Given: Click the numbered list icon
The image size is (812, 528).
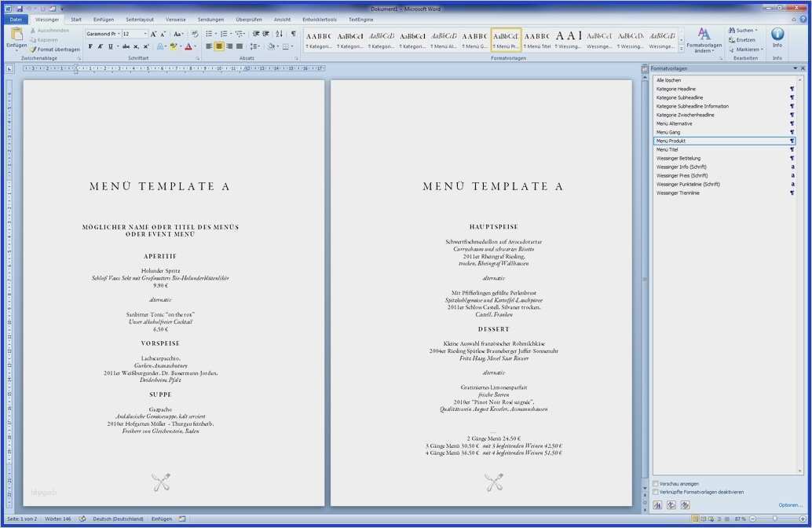Looking at the screenshot, I should coord(224,35).
